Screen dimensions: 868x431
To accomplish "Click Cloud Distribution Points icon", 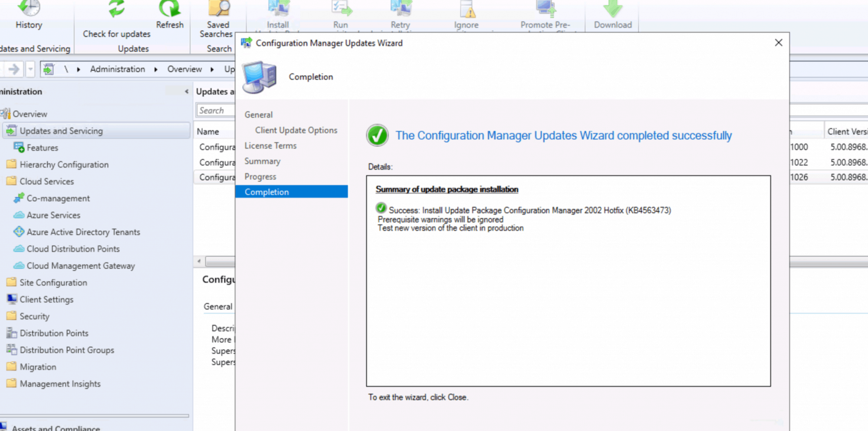I will pyautogui.click(x=19, y=249).
